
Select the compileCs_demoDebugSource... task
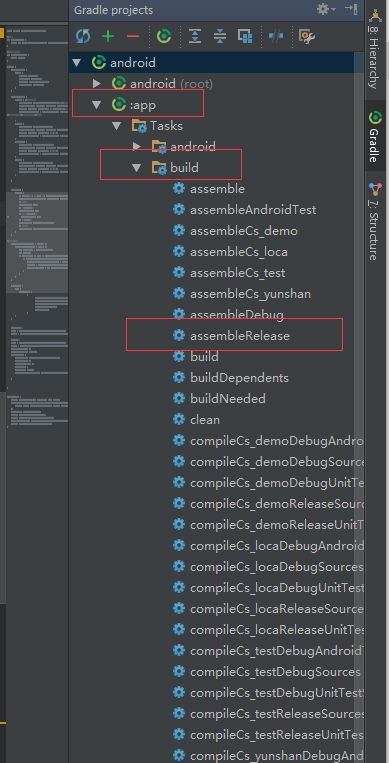click(277, 462)
